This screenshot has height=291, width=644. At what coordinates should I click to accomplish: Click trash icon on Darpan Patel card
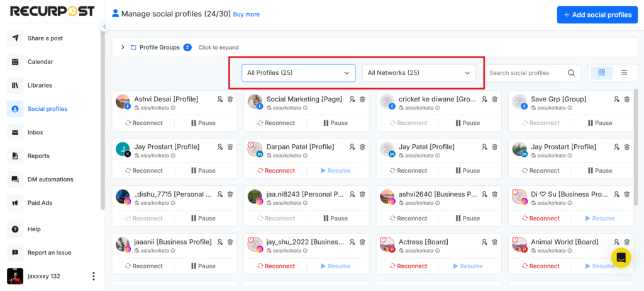(362, 147)
